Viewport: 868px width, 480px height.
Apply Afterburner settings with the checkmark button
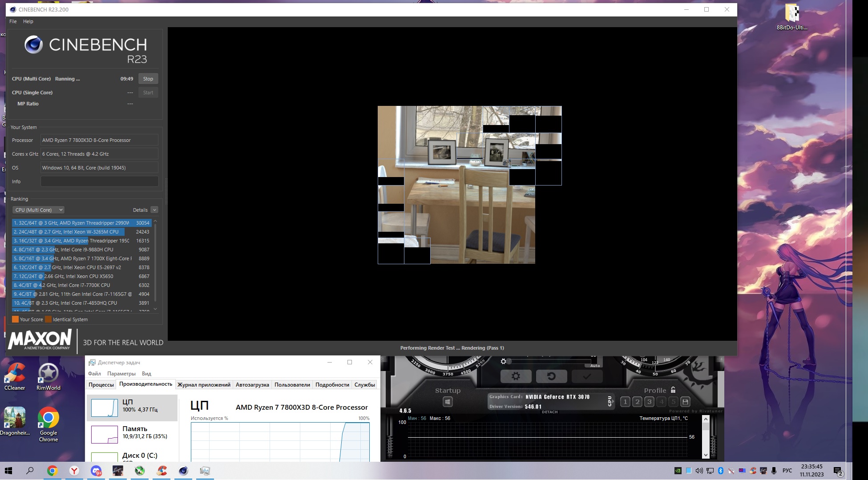587,376
